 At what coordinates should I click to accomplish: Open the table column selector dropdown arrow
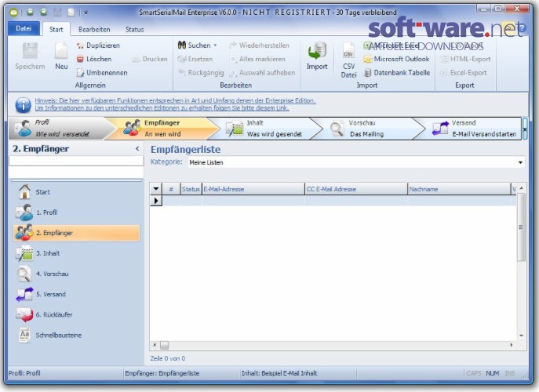pyautogui.click(x=155, y=189)
